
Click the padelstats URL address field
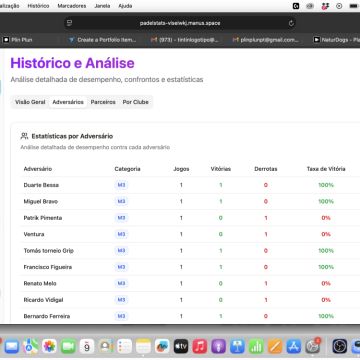(x=180, y=23)
